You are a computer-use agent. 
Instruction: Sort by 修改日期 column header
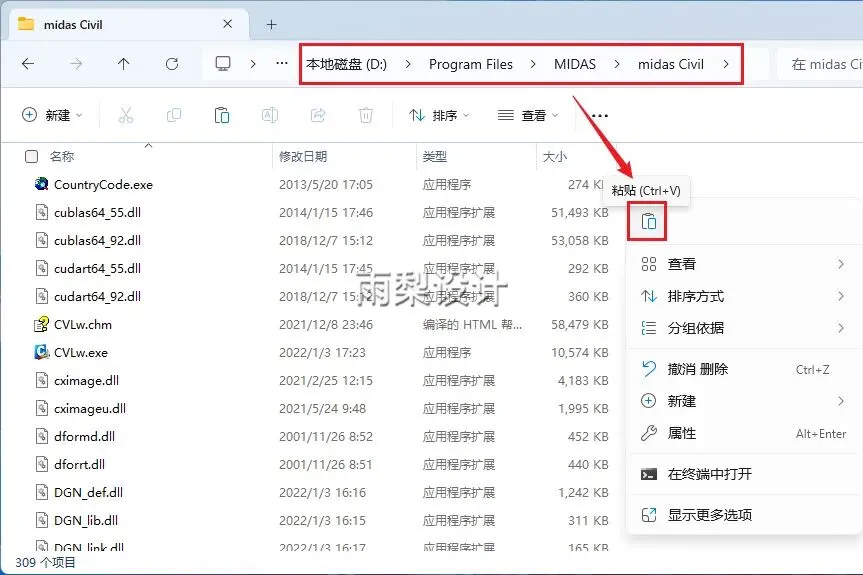pyautogui.click(x=303, y=157)
